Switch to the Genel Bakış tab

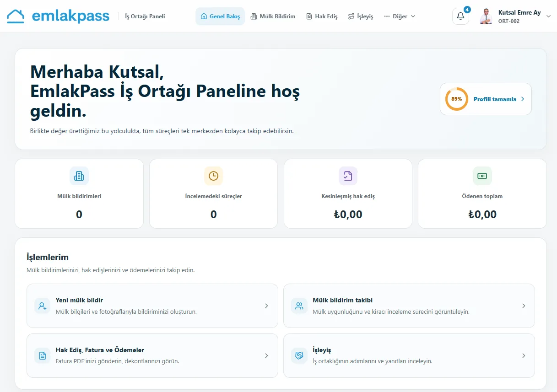[x=220, y=16]
